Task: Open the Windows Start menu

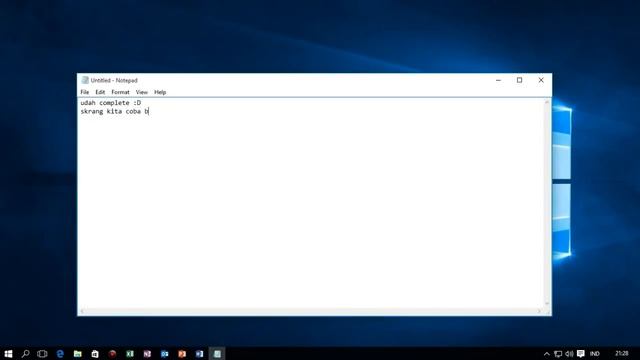Action: tap(8, 353)
